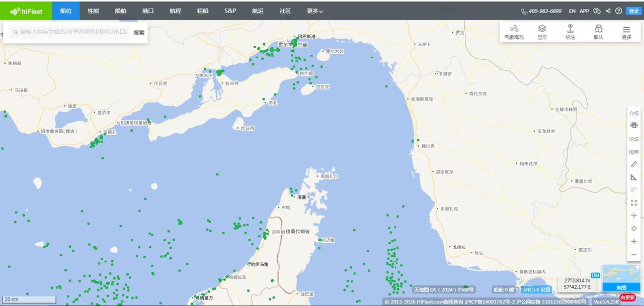The height and width of the screenshot is (306, 644).
Task: Click the 霍尔木兹甘省 province label on map
Action: [x=292, y=45]
